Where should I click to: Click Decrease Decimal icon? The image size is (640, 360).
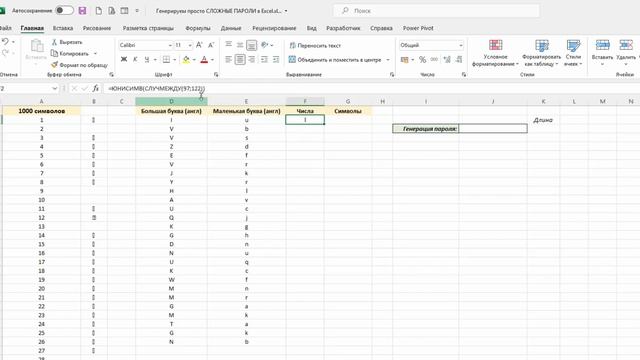point(459,60)
